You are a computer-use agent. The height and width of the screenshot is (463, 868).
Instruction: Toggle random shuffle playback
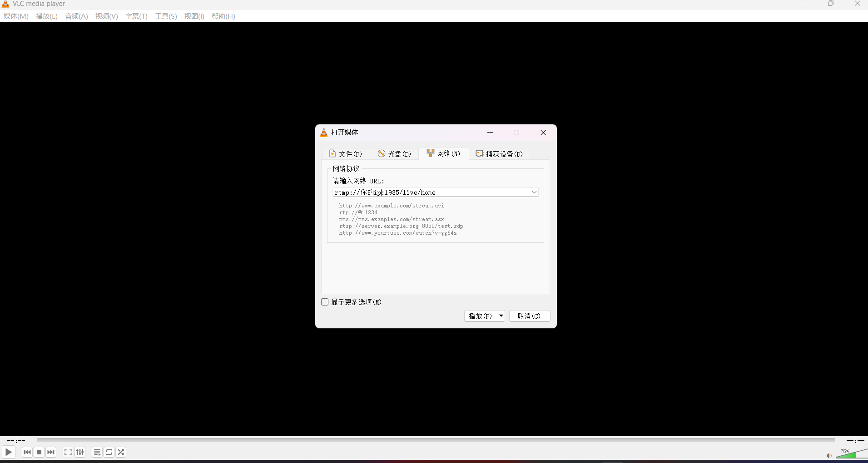pos(121,452)
